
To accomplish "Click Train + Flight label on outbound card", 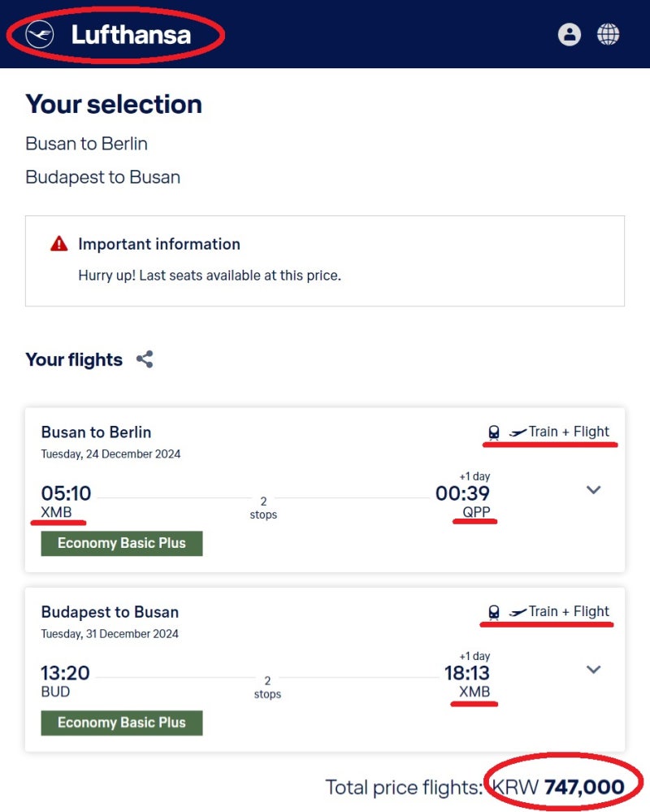I will coord(569,432).
